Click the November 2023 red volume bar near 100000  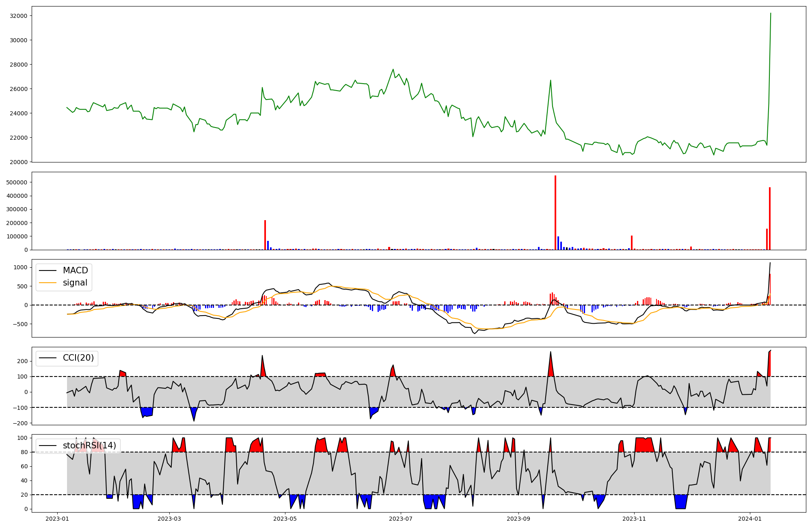632,242
